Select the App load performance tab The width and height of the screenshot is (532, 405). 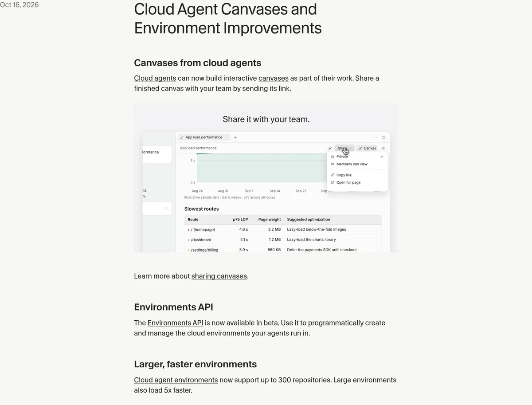tap(204, 138)
